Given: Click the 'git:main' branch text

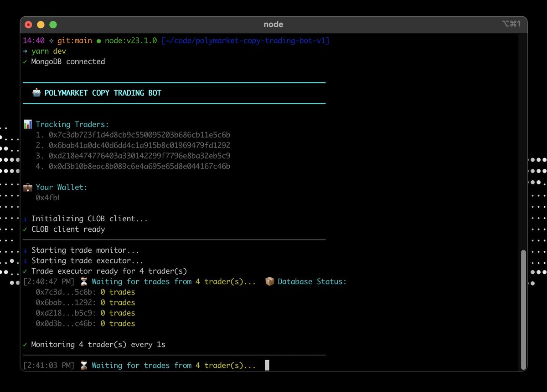Looking at the screenshot, I should pos(75,41).
